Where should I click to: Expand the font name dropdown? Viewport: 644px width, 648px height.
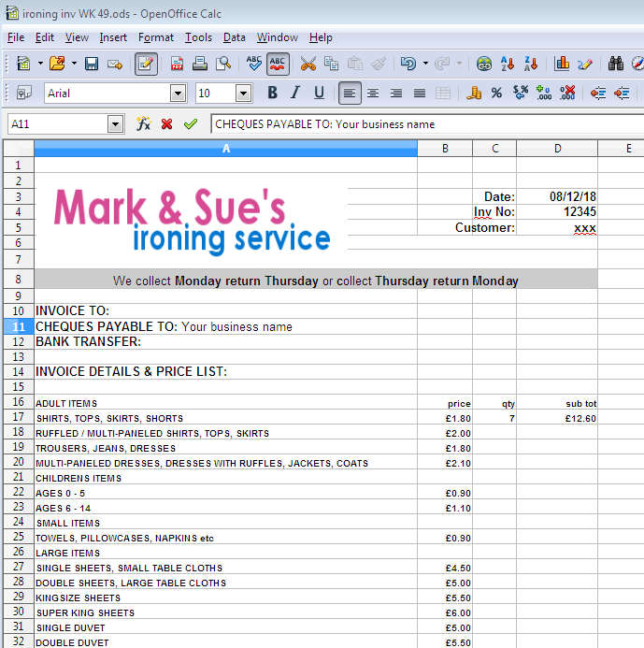[x=178, y=93]
